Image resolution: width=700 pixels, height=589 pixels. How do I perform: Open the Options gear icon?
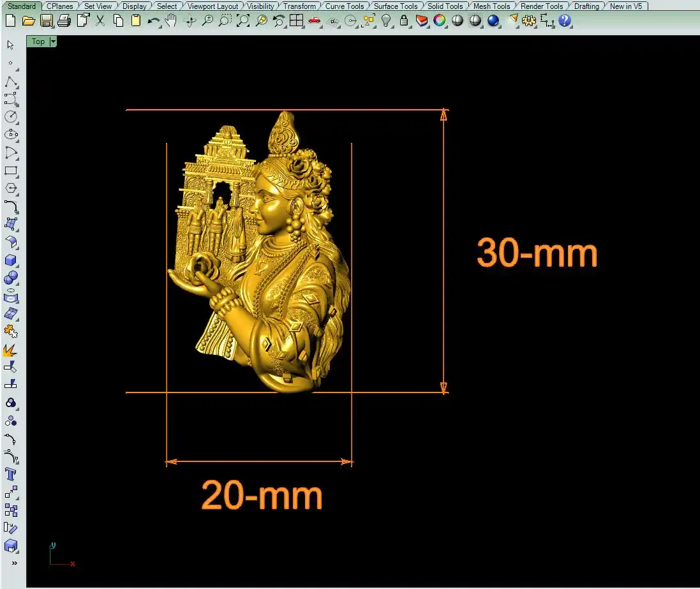pos(529,20)
